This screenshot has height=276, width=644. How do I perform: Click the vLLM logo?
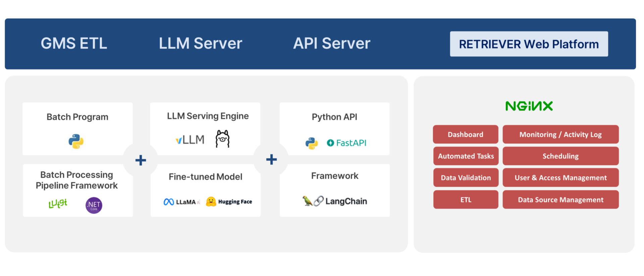(x=190, y=140)
